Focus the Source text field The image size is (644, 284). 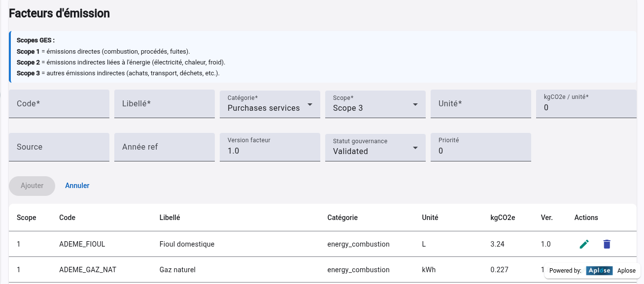59,147
